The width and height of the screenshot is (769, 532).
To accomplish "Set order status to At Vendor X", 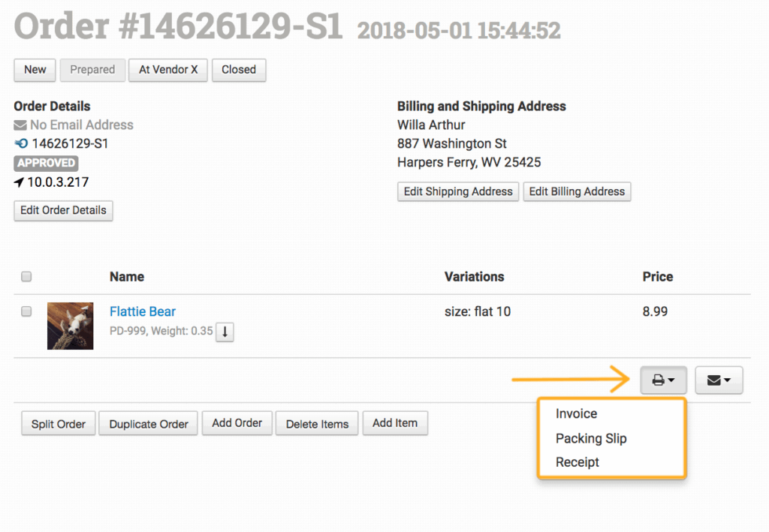I will pyautogui.click(x=168, y=70).
